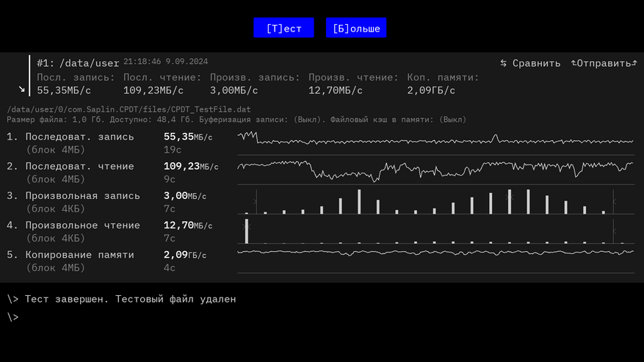Click the test file path CPDT_TestFile.dat
644x362 pixels.
click(x=129, y=109)
